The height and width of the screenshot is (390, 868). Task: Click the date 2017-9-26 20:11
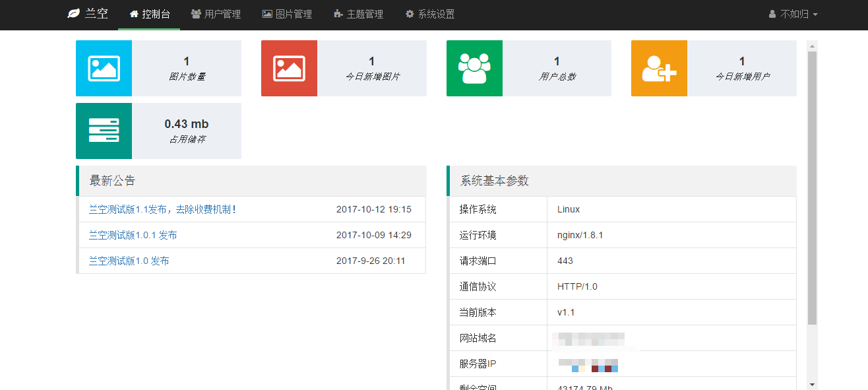coord(371,261)
